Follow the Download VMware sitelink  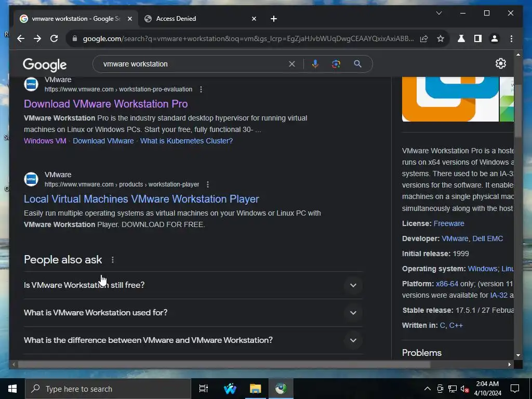103,141
